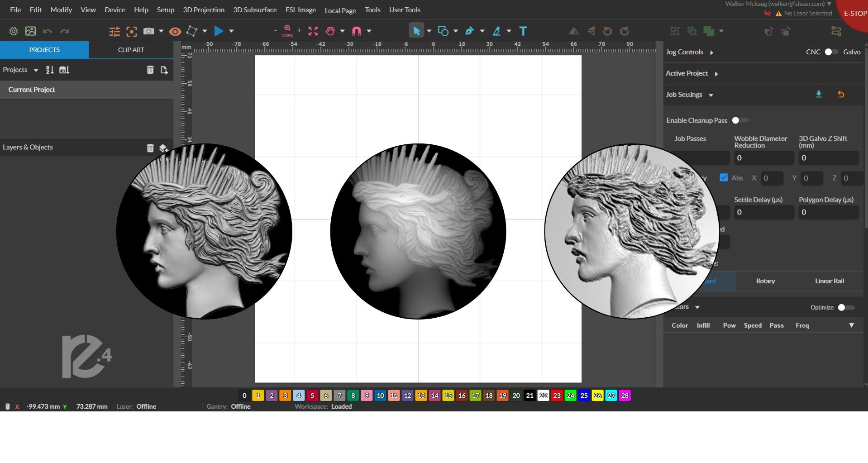Image resolution: width=868 pixels, height=463 pixels.
Task: Open the Setup menu
Action: click(165, 10)
